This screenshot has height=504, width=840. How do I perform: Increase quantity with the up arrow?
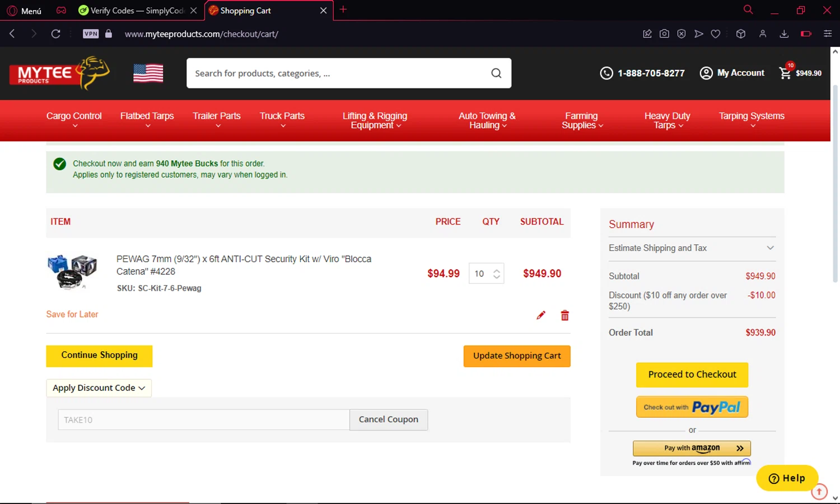click(x=497, y=270)
